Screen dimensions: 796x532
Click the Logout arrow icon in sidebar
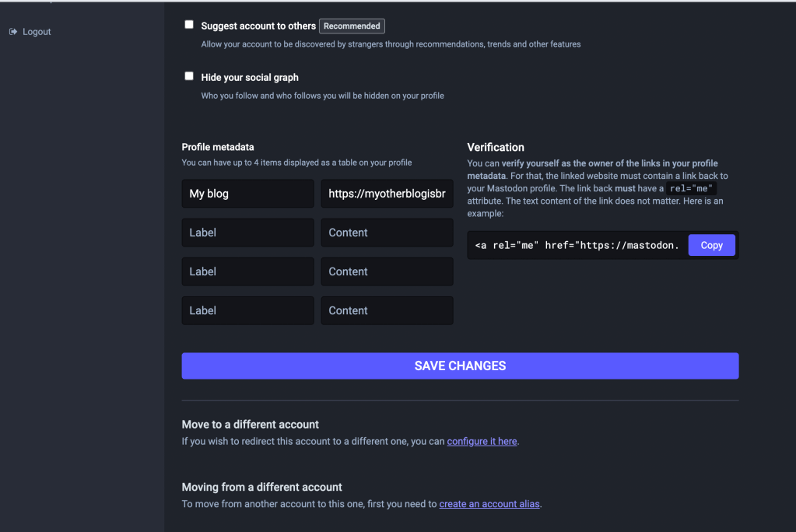click(x=12, y=32)
